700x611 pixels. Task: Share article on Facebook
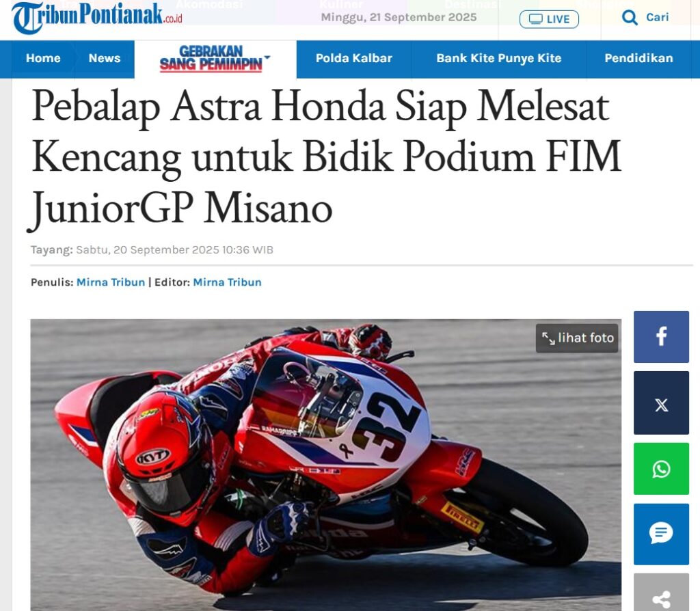[661, 336]
